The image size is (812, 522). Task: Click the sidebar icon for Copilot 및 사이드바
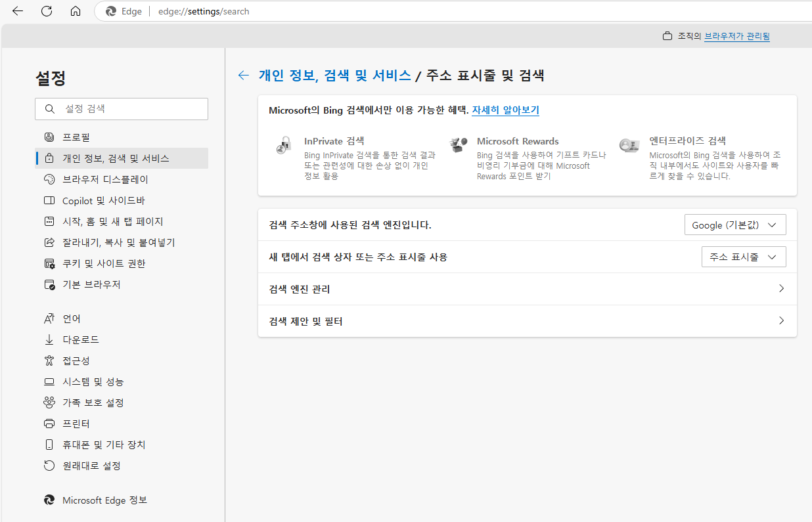49,200
